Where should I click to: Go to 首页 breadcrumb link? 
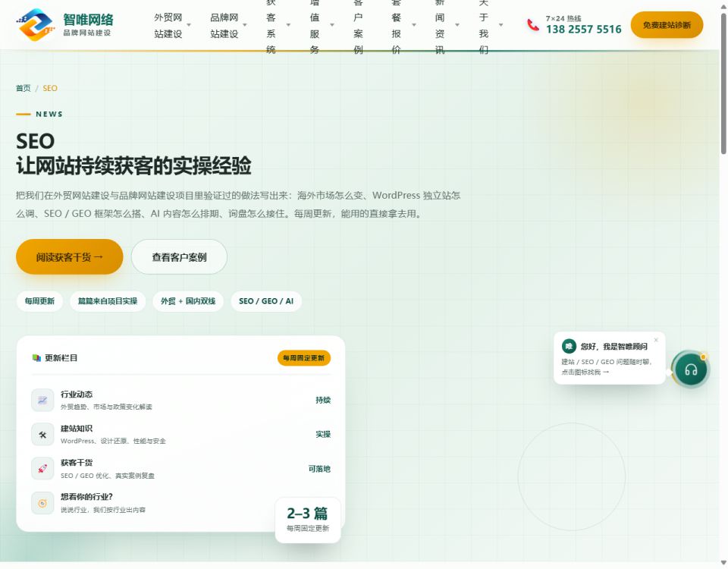pos(23,88)
